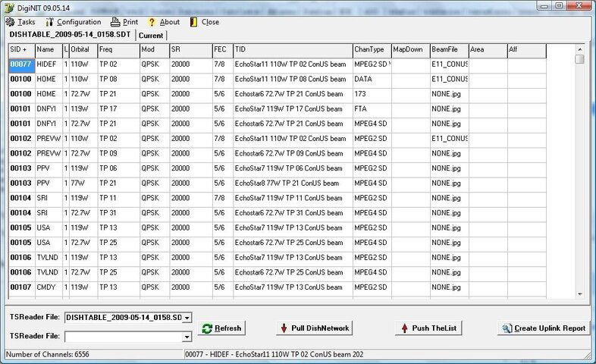Click the Mod column header
Screen dimensions: 596x364
pyautogui.click(x=155, y=50)
